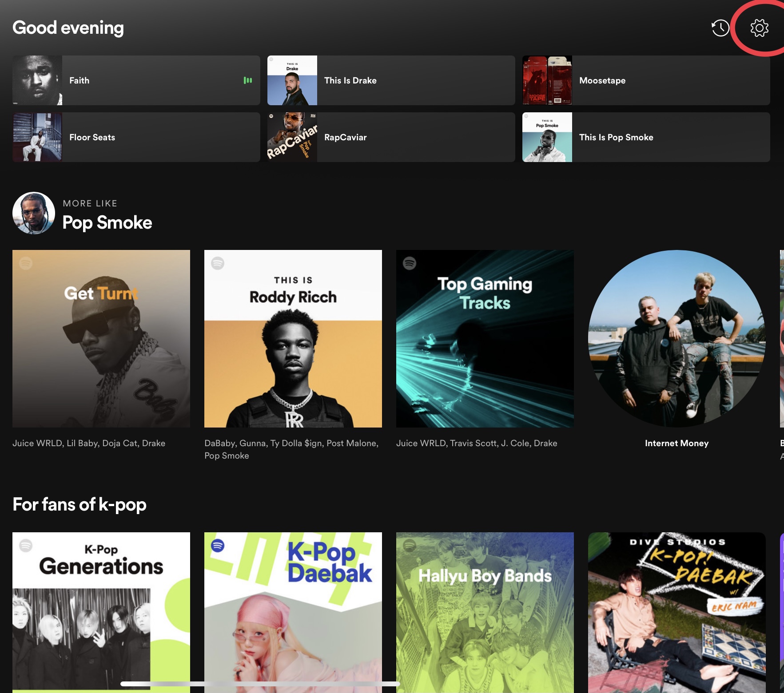This screenshot has height=693, width=784.
Task: Click 'Juice WRLD, Lil Baby, Doja Cat, Drake' description
Action: pyautogui.click(x=89, y=443)
